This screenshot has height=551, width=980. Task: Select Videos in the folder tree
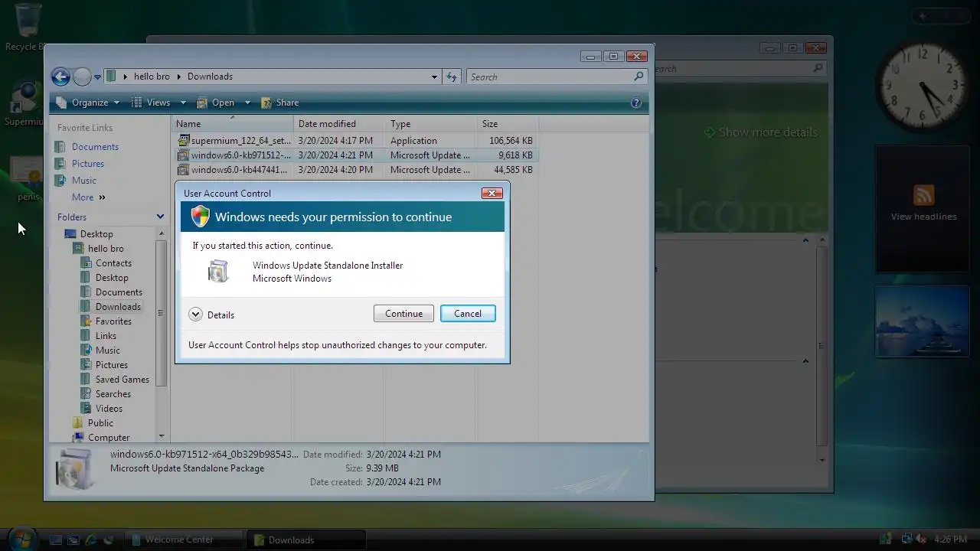click(109, 409)
